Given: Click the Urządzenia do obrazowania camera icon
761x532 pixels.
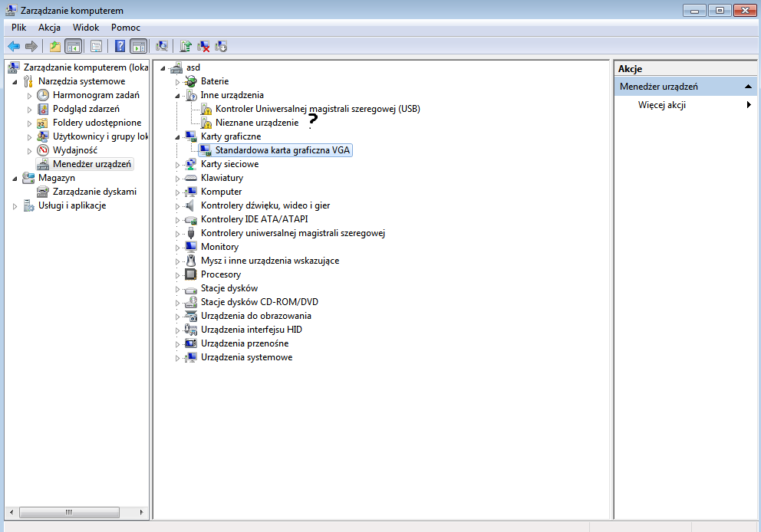Looking at the screenshot, I should point(191,316).
